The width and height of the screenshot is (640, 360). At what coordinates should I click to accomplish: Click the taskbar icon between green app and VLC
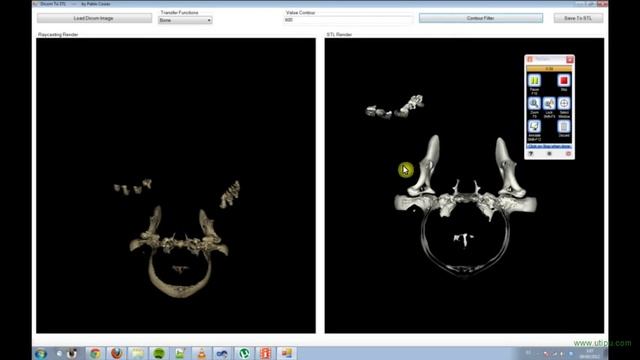point(180,353)
